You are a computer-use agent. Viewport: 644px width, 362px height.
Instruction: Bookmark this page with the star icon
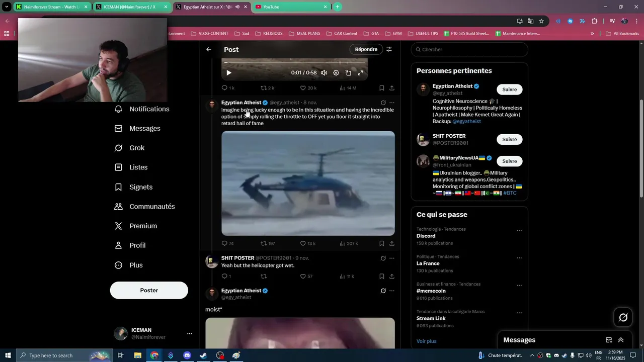point(541,21)
